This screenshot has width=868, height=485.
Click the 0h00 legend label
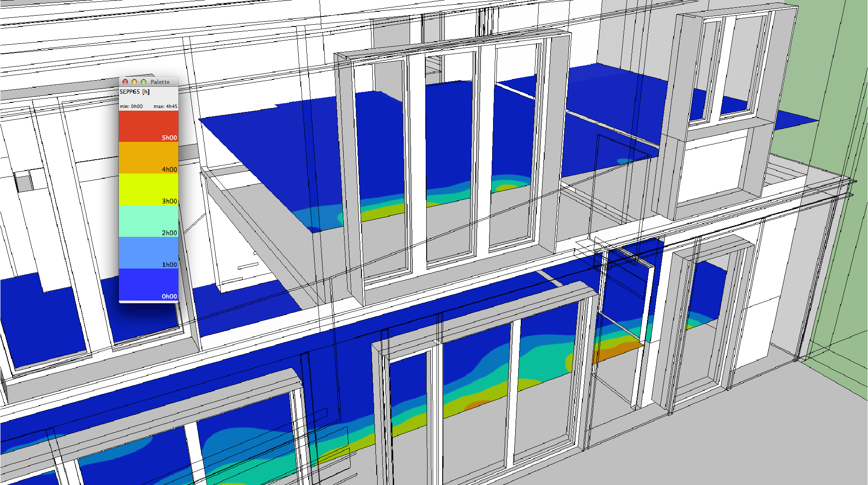tap(169, 296)
